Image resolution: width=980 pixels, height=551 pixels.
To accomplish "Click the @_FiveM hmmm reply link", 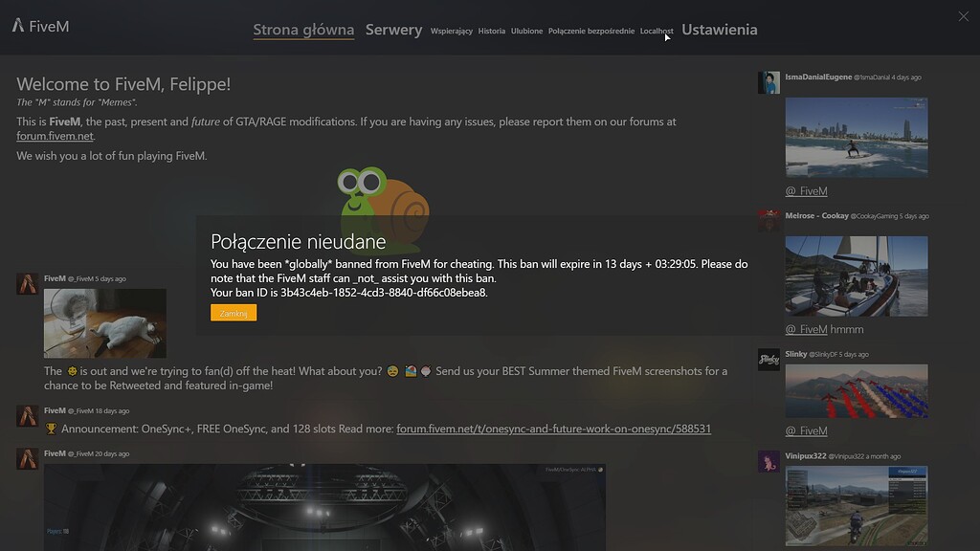I will point(806,330).
